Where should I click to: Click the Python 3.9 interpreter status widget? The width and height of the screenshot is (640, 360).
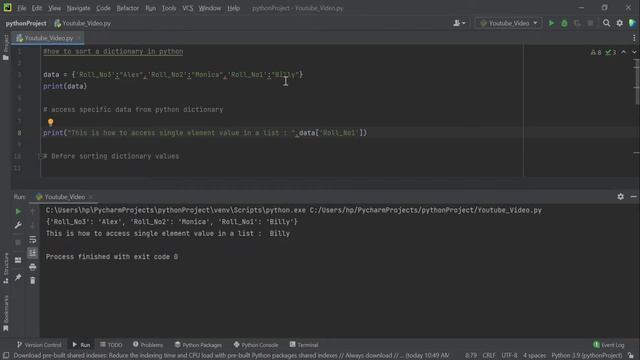click(587, 356)
